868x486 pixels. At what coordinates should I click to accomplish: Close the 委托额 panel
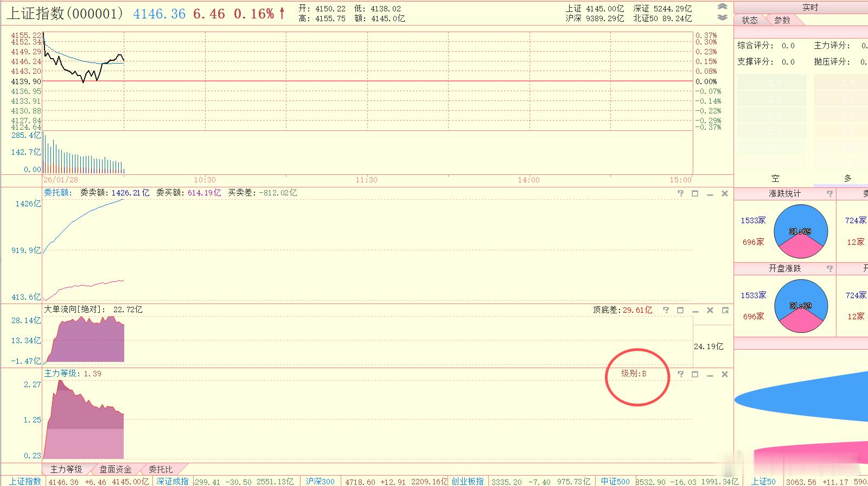tap(724, 193)
